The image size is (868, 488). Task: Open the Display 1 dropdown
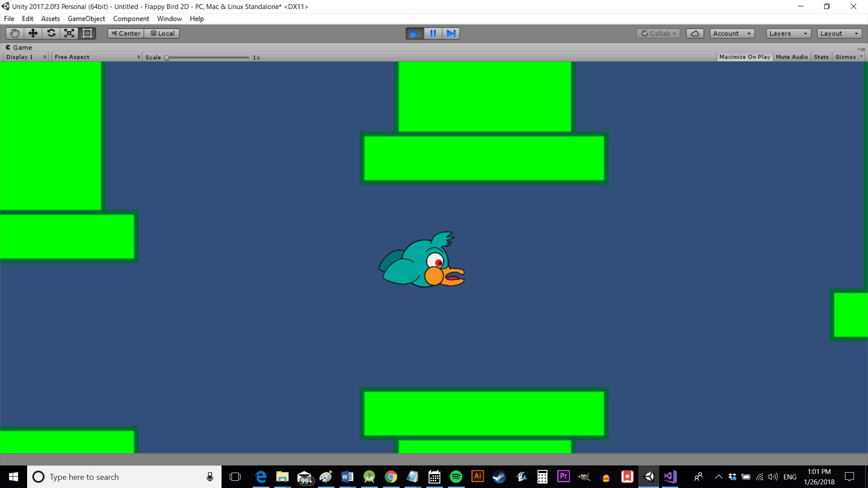click(x=26, y=57)
